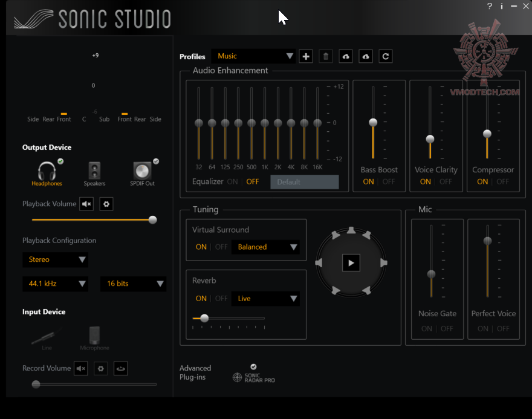
Task: Open help with question mark icon
Action: 490,6
